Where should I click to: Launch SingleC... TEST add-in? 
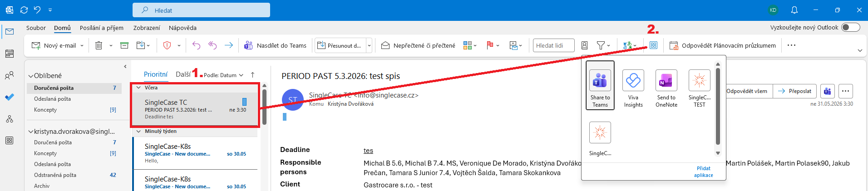(699, 88)
